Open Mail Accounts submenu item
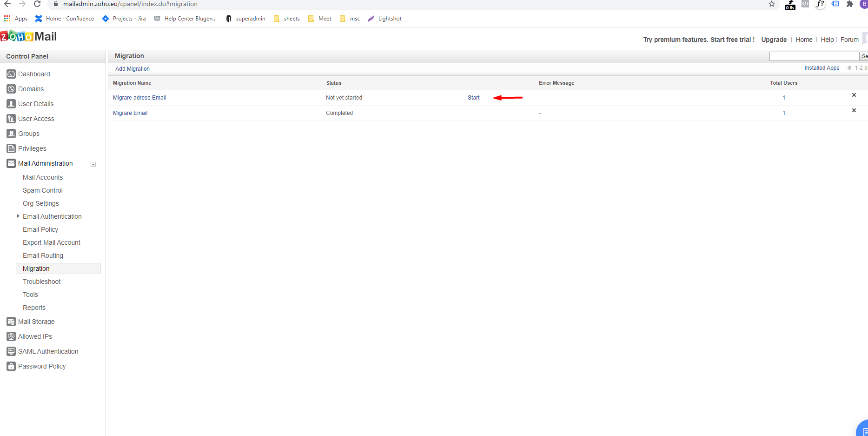The image size is (868, 436). [43, 177]
